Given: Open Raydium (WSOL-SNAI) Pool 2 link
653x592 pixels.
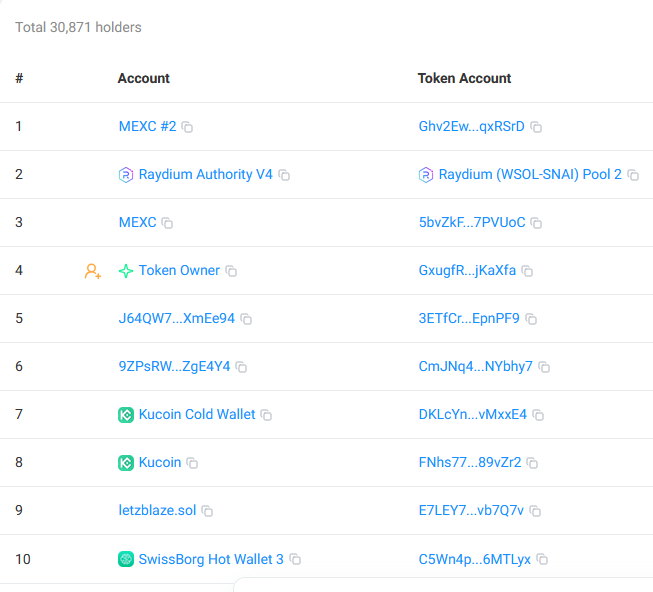Looking at the screenshot, I should [530, 174].
